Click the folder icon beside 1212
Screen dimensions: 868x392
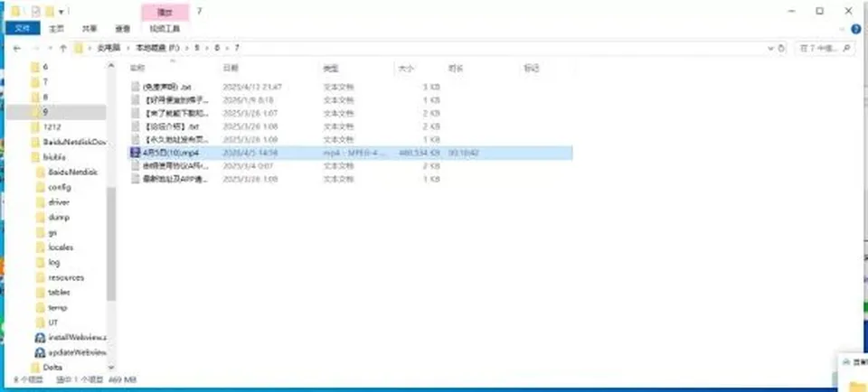pyautogui.click(x=35, y=126)
